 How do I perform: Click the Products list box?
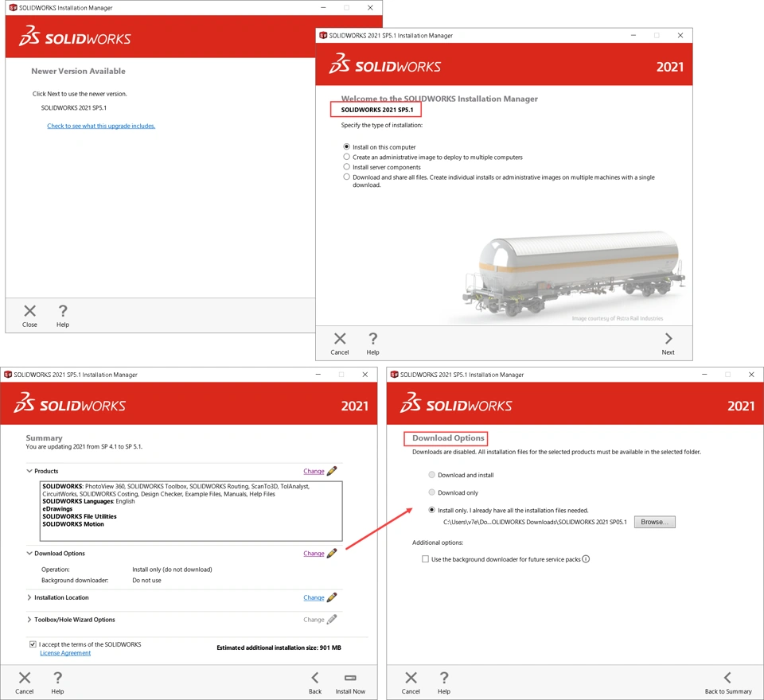click(x=191, y=511)
